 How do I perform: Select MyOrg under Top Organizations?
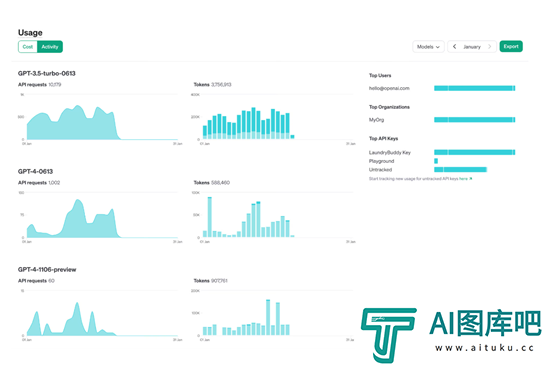(376, 120)
